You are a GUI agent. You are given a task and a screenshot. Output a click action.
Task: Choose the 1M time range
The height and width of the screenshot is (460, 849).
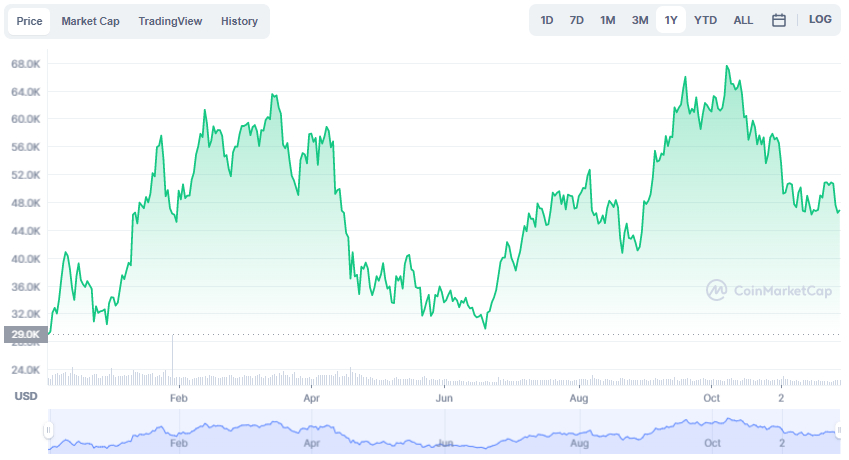click(x=607, y=20)
